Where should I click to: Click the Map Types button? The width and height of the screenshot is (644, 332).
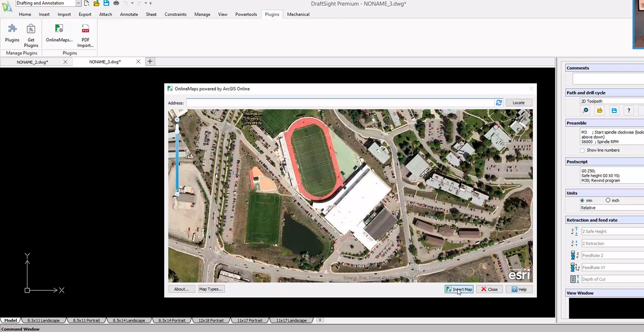[x=211, y=289]
